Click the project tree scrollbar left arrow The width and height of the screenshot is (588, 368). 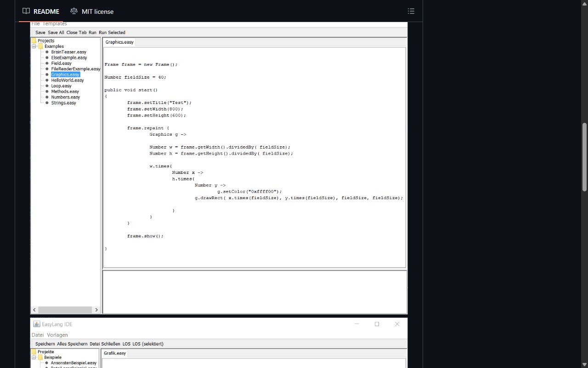(34, 310)
